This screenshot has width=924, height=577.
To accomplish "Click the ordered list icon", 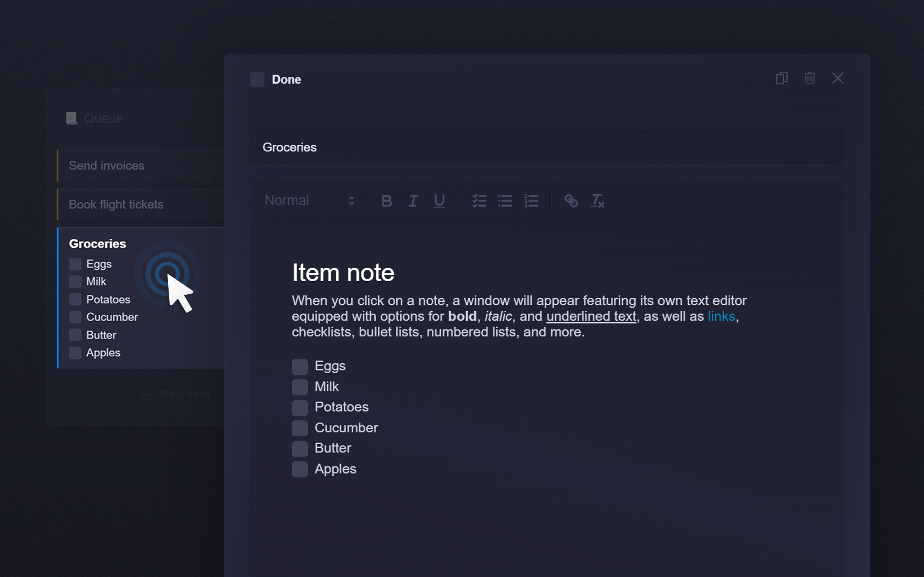I will coord(532,199).
